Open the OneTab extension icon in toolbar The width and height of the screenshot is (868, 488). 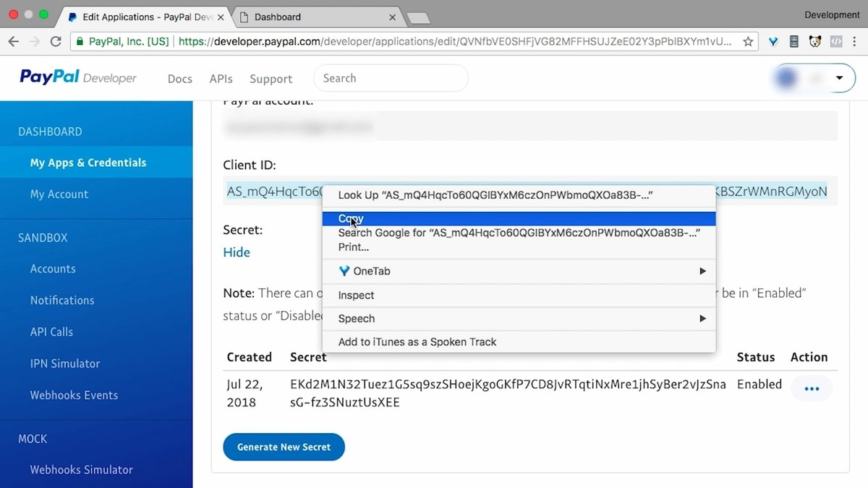pyautogui.click(x=773, y=42)
